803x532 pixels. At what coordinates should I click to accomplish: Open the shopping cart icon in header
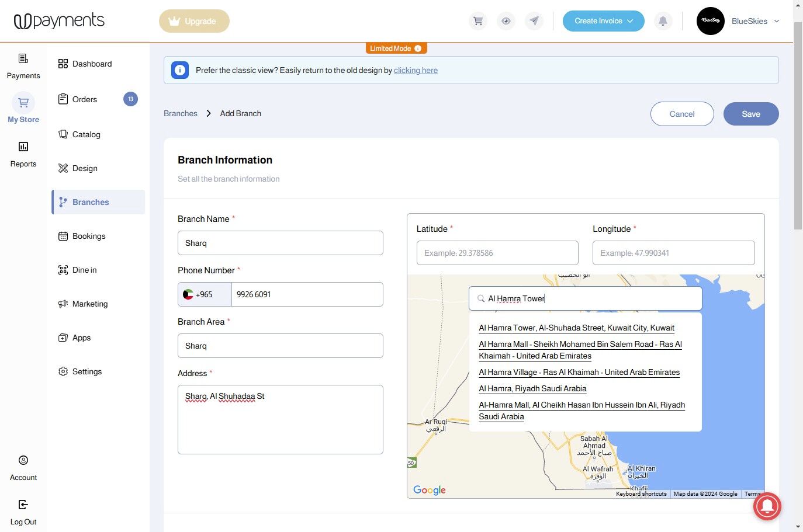[x=478, y=21]
